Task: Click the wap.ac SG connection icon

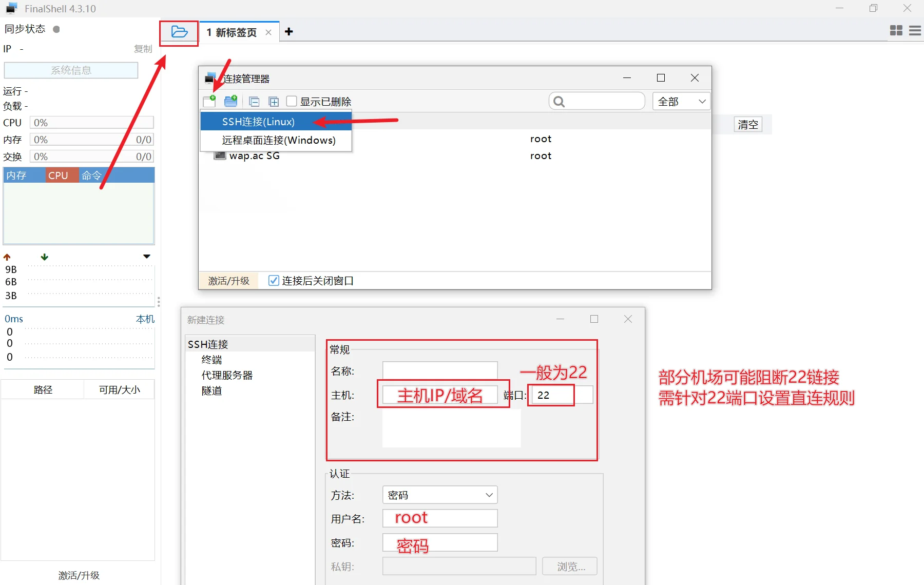Action: click(x=220, y=155)
